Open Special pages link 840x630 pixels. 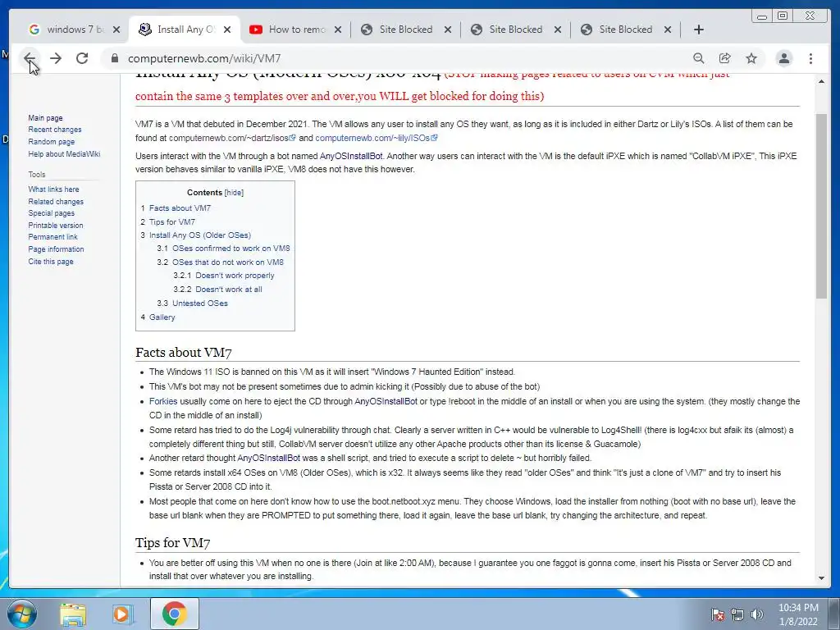[x=52, y=213]
